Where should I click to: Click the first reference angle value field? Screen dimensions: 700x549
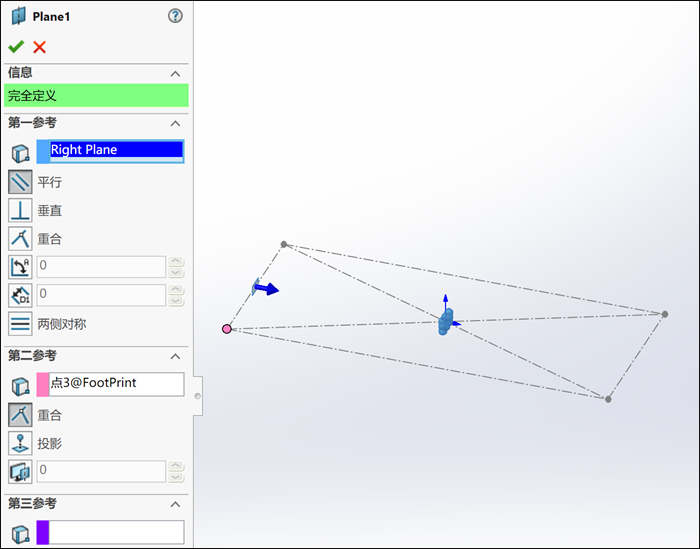coord(101,266)
